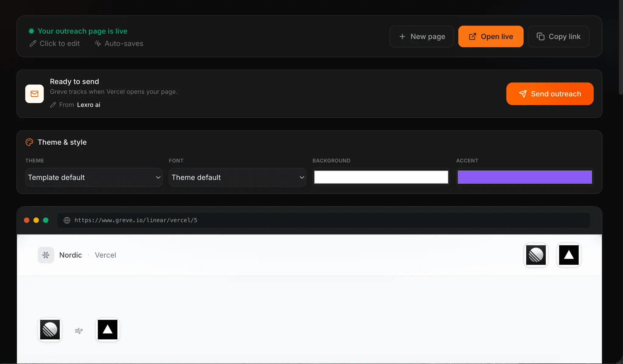Click the wind arrows icon between logos
Screen dimensions: 623x364
point(78,331)
